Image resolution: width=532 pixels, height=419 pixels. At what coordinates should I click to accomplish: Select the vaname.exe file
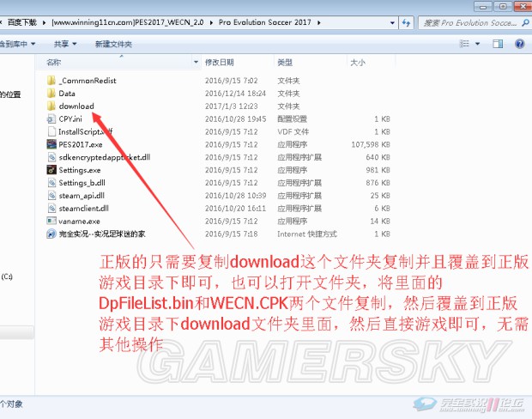point(80,221)
